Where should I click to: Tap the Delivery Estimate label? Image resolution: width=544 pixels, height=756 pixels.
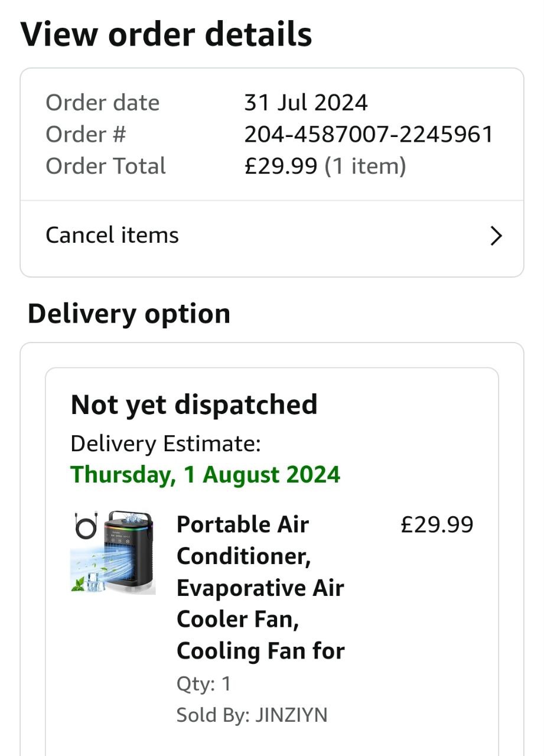pyautogui.click(x=165, y=444)
